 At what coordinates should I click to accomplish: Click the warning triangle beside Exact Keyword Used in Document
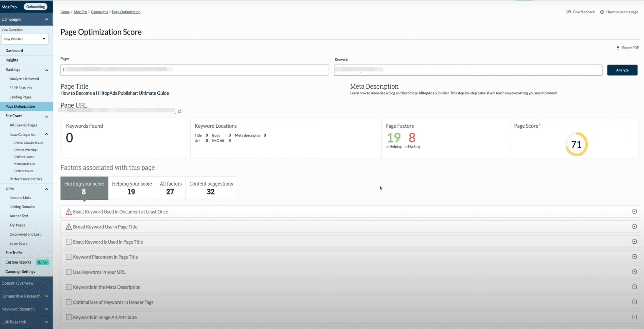pos(69,212)
